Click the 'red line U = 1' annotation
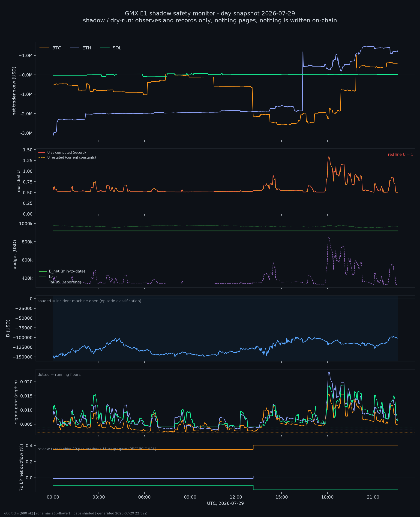420x517 pixels. tap(400, 154)
